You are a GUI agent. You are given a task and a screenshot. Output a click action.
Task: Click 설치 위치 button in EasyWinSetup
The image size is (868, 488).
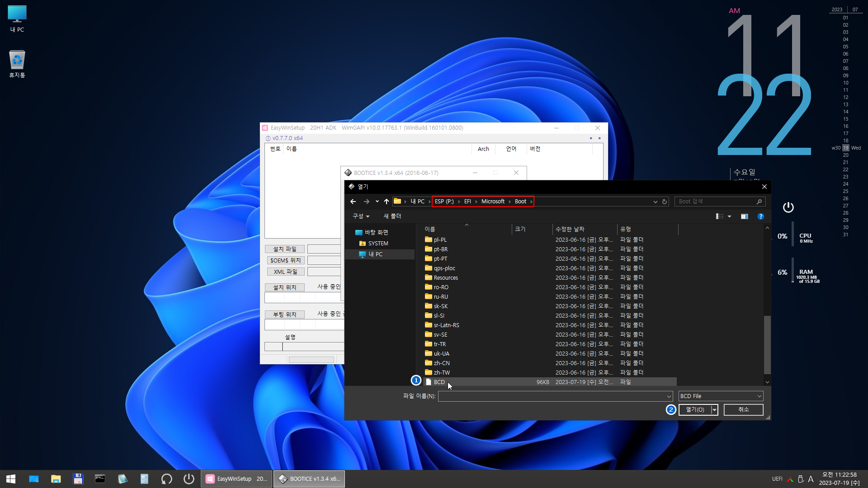(285, 287)
